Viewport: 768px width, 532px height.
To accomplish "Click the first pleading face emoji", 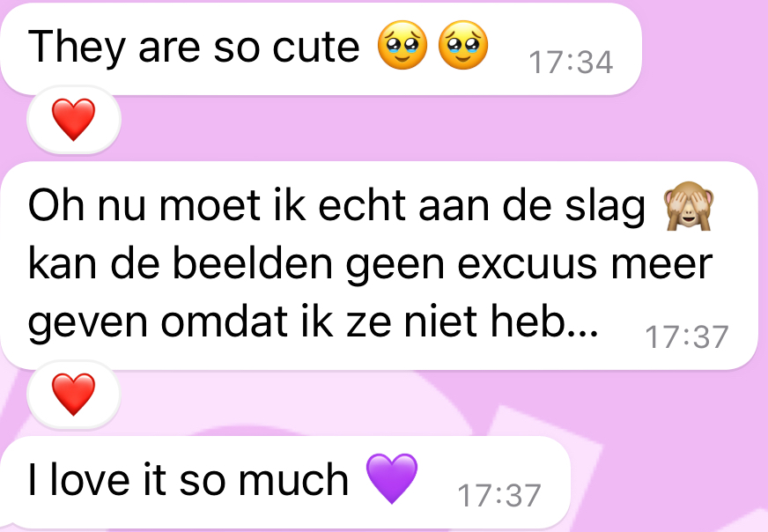I will pos(402,45).
